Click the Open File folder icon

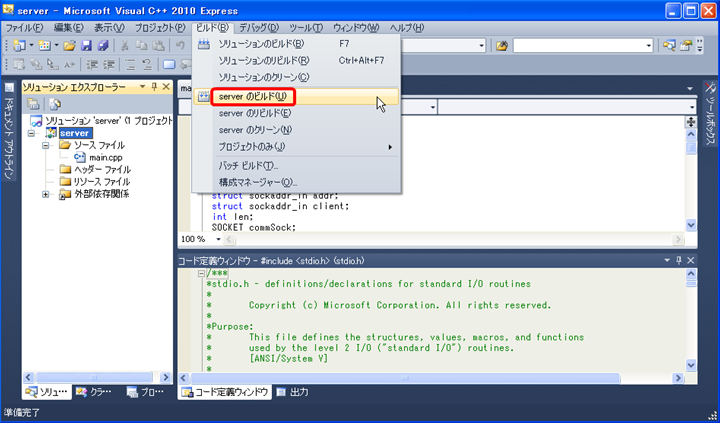click(69, 45)
